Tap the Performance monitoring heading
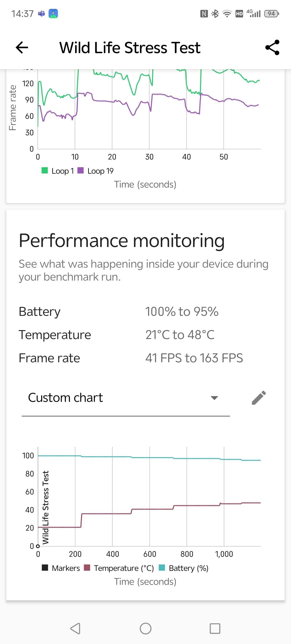The height and width of the screenshot is (644, 291). pyautogui.click(x=122, y=241)
